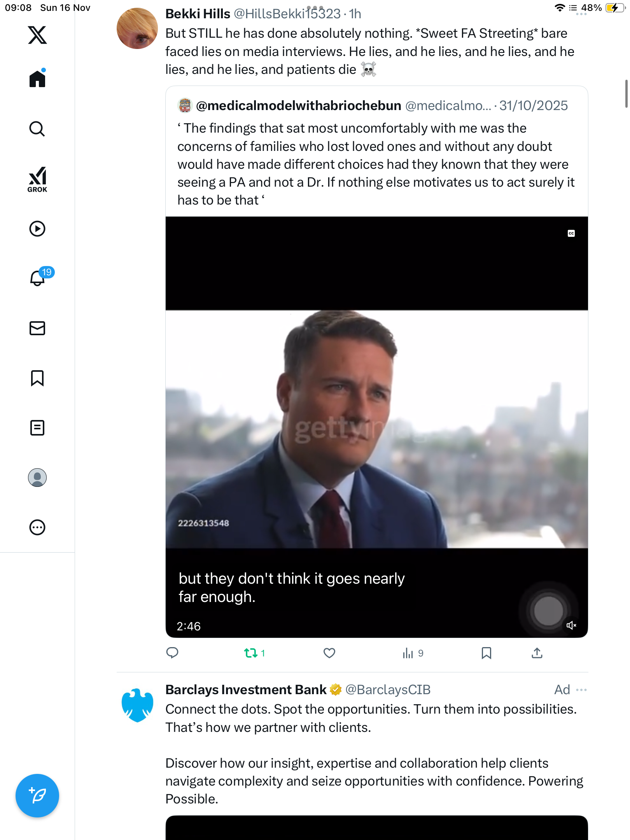The image size is (630, 840).
Task: Open the Bookmarks page from sidebar
Action: pos(37,378)
